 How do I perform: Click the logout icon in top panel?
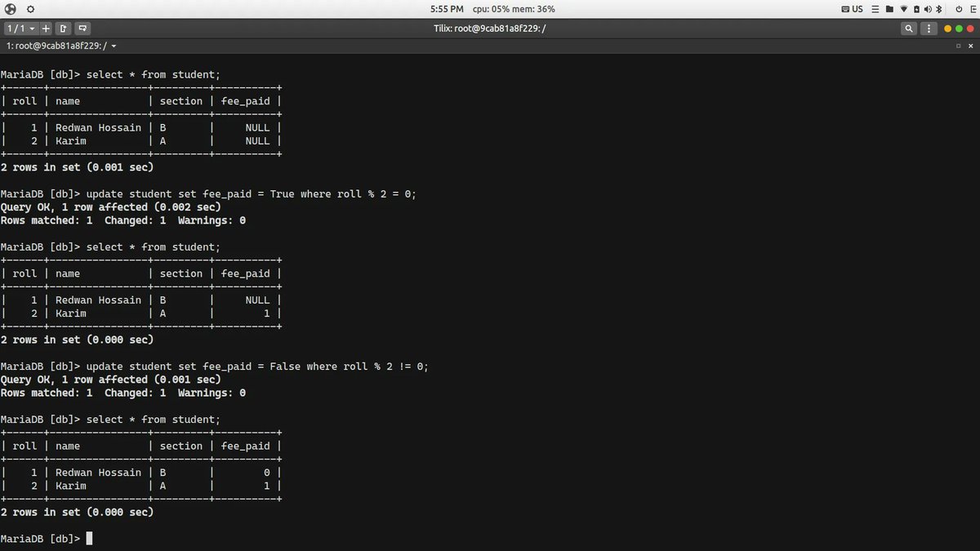973,9
